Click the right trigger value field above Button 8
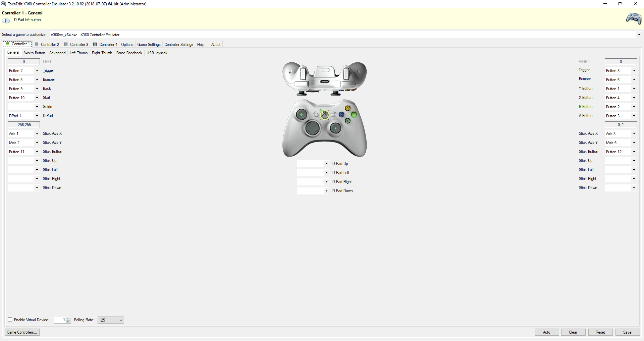The image size is (644, 341). 621,62
